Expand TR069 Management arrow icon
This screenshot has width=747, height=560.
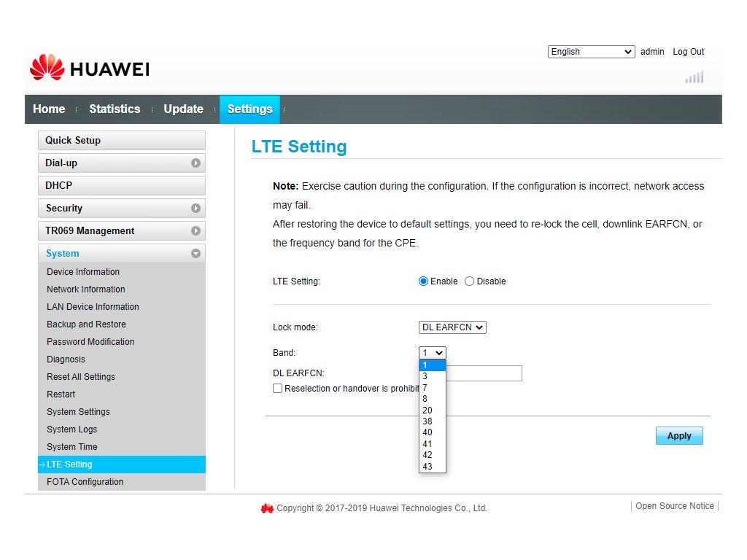coord(196,231)
